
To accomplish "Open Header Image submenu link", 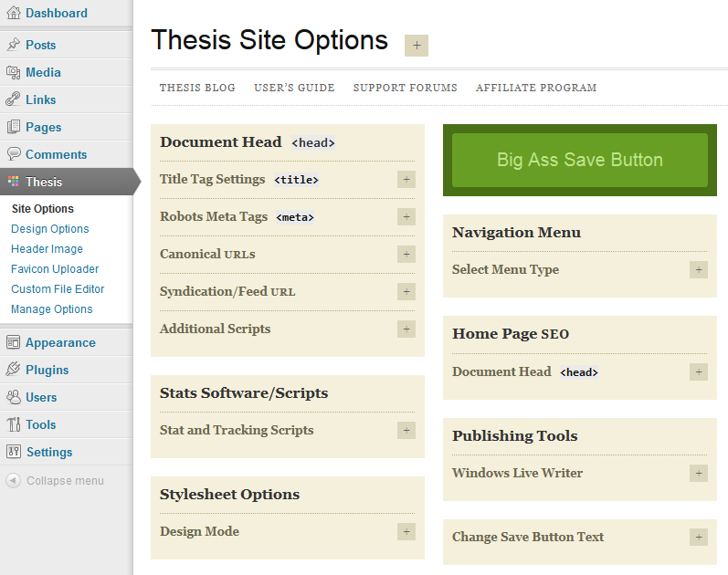I will (x=47, y=249).
